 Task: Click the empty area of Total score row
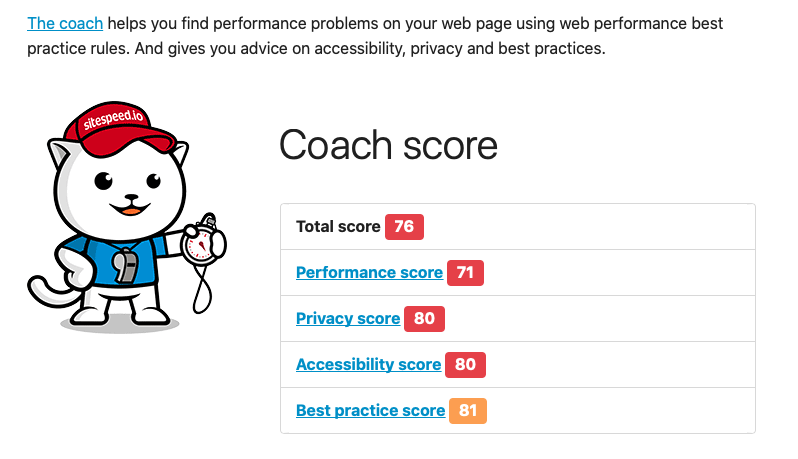[588, 227]
